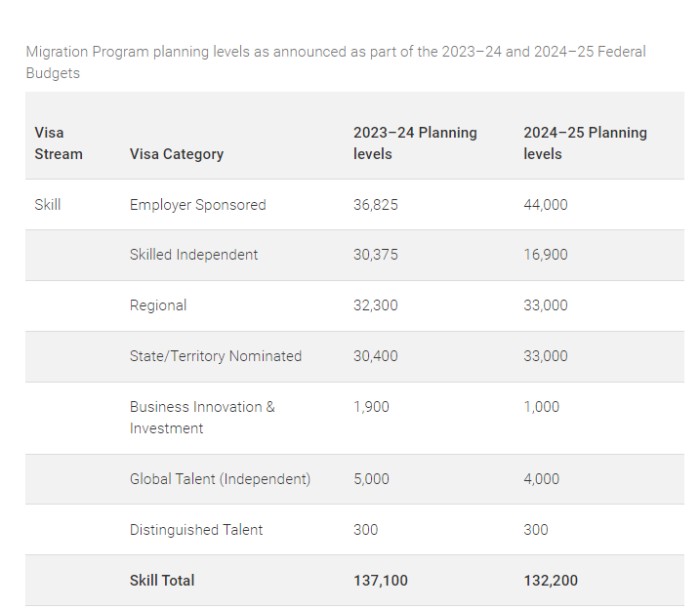
Task: Select the Employer Sponsored category cell
Action: pos(198,204)
